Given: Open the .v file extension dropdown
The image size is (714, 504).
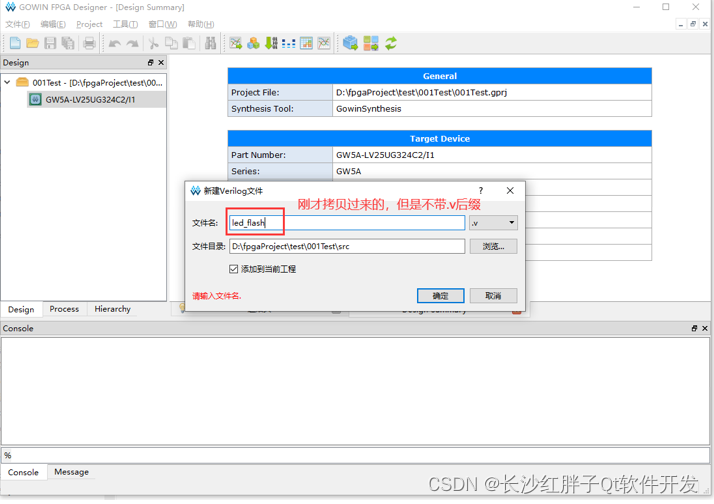Looking at the screenshot, I should pos(493,223).
